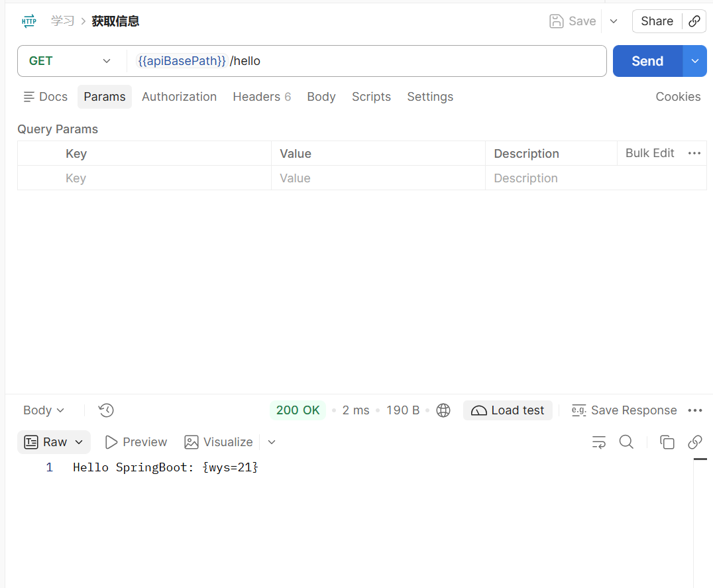The height and width of the screenshot is (588, 713).
Task: Click Save Response
Action: pos(624,410)
